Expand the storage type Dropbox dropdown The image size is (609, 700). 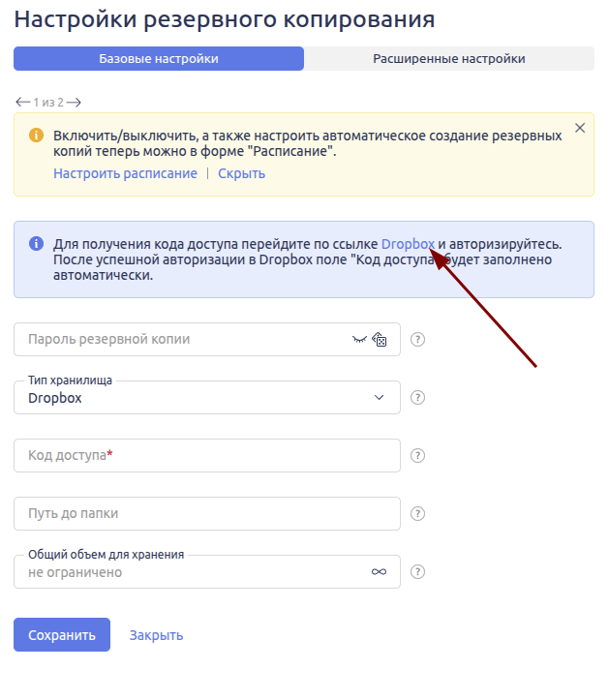tap(379, 397)
